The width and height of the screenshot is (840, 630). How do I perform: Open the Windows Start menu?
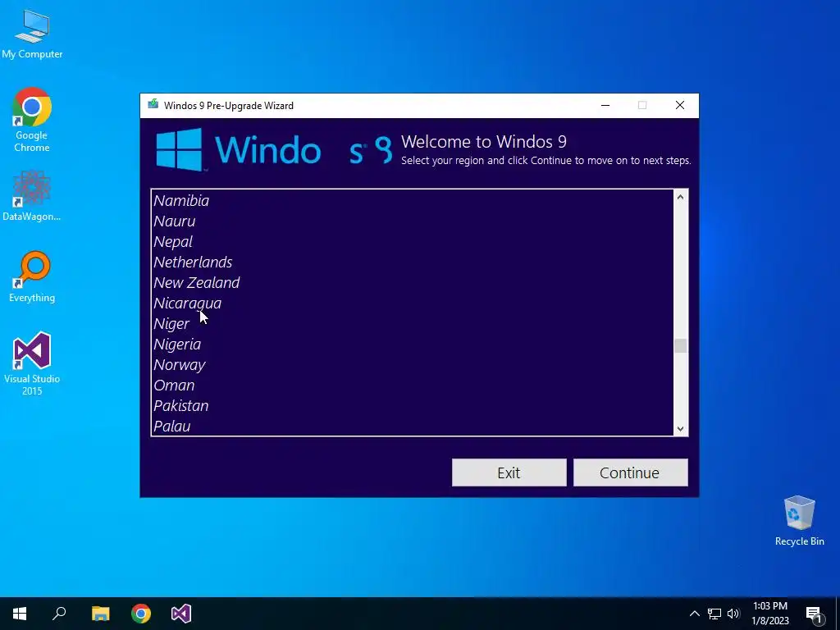(20, 614)
